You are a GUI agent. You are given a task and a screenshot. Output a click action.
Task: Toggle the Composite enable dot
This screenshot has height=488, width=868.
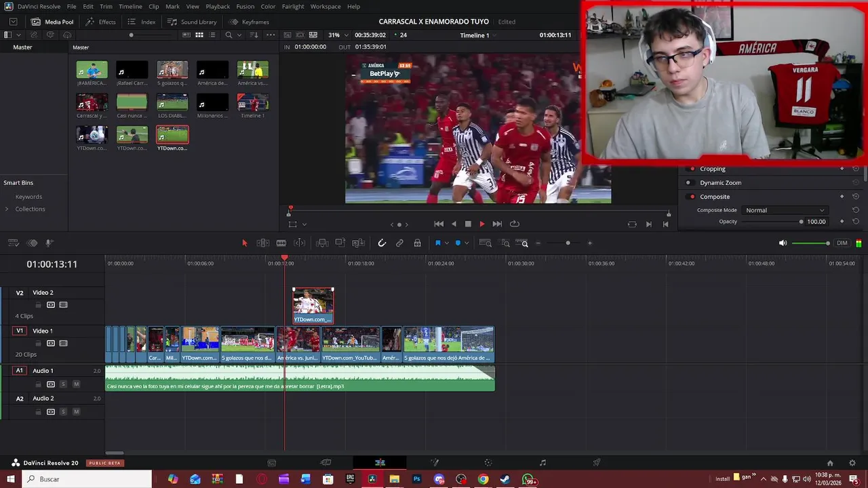click(x=692, y=197)
